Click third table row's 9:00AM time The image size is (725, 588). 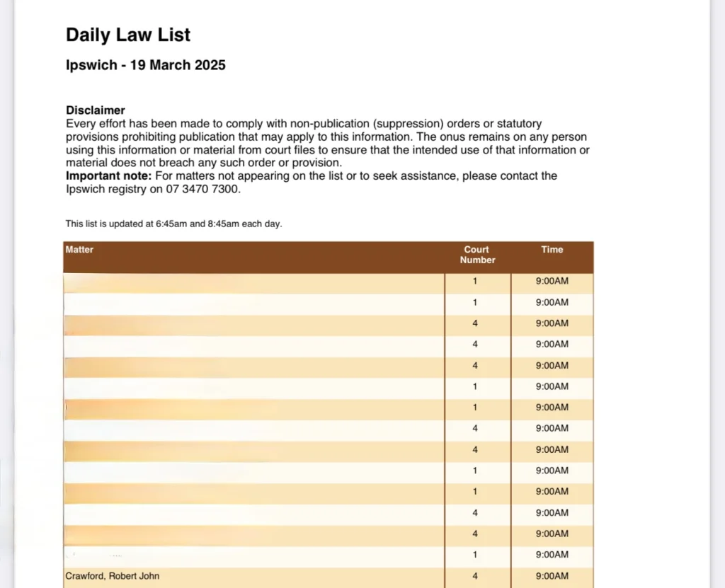pos(552,323)
